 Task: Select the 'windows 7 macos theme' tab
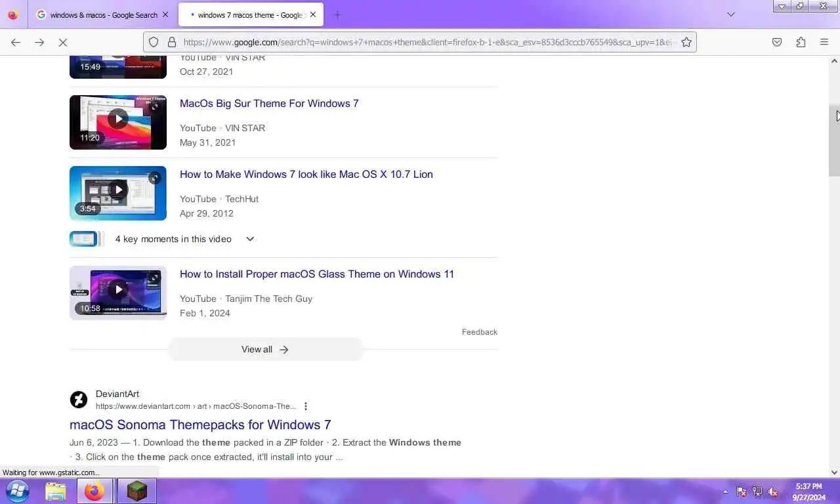click(251, 14)
